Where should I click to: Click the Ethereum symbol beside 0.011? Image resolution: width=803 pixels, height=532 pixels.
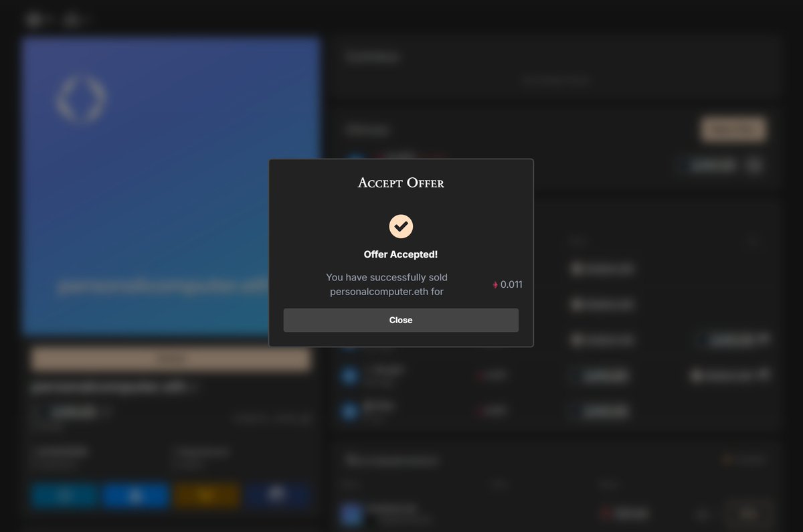click(x=495, y=284)
